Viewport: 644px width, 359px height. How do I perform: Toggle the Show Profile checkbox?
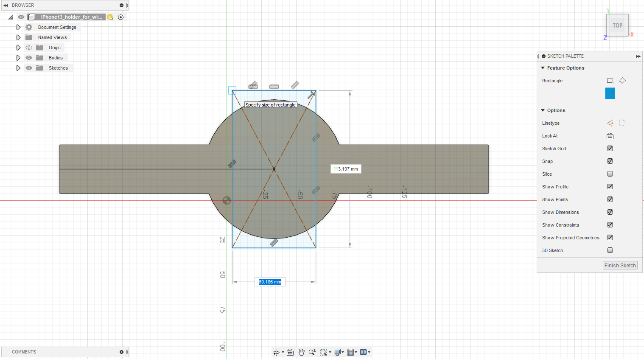click(x=610, y=187)
